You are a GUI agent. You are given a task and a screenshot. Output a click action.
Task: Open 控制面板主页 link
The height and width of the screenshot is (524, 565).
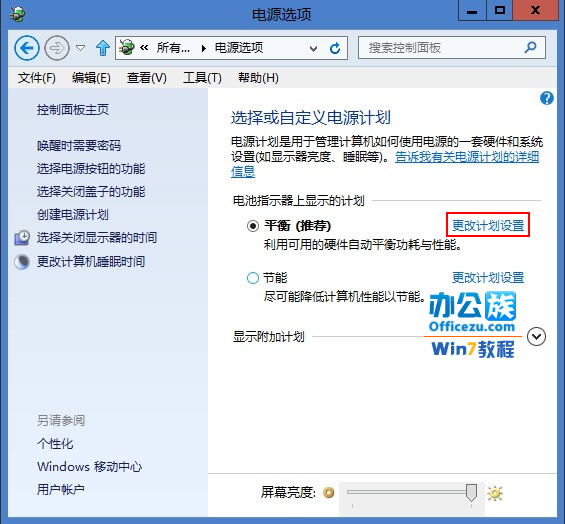pyautogui.click(x=73, y=110)
